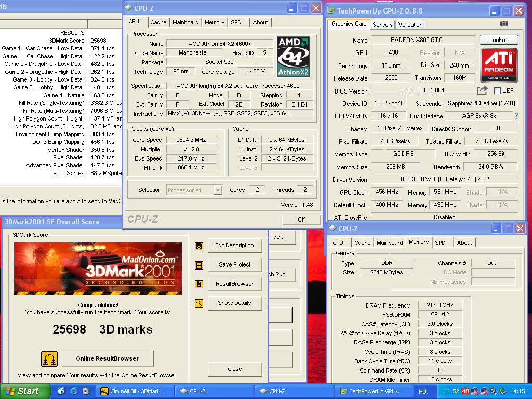Click the Edit Description button
Image resolution: width=532 pixels, height=399 pixels.
[234, 245]
